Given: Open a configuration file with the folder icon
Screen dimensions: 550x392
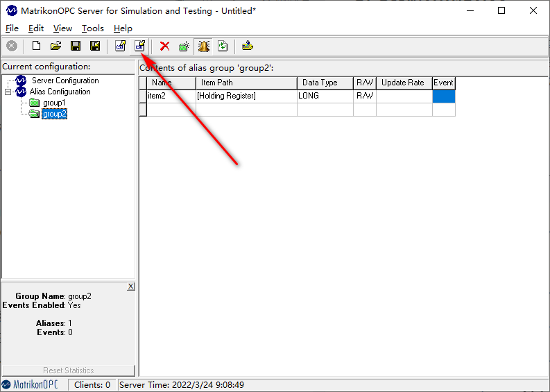Looking at the screenshot, I should tap(55, 46).
